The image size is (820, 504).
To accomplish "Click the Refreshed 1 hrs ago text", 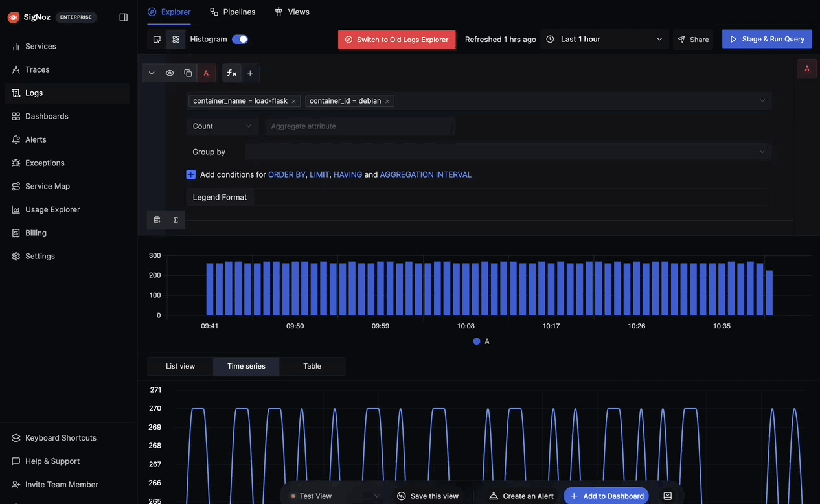I will [501, 40].
